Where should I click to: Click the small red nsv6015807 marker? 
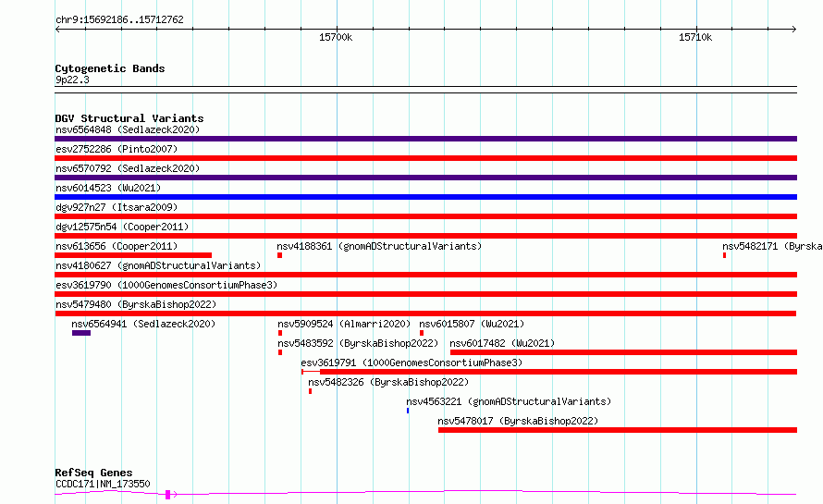point(422,333)
